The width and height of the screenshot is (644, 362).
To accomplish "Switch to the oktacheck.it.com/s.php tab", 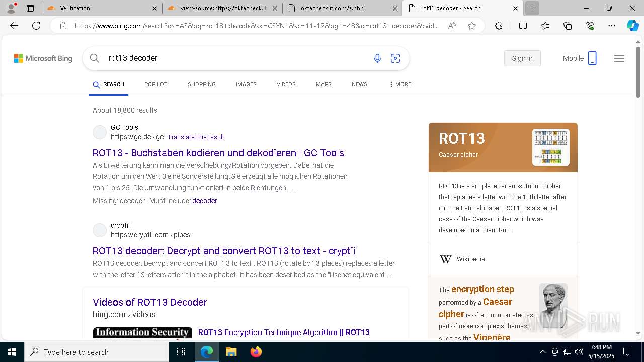I will click(342, 8).
